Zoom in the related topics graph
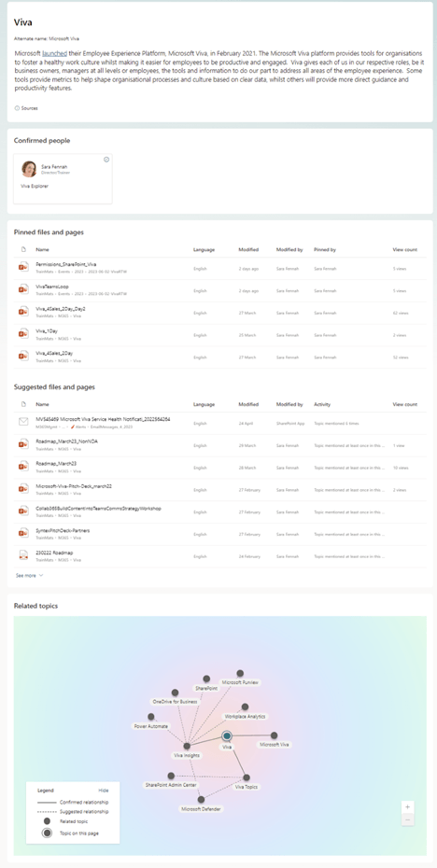This screenshot has width=437, height=868. click(408, 807)
